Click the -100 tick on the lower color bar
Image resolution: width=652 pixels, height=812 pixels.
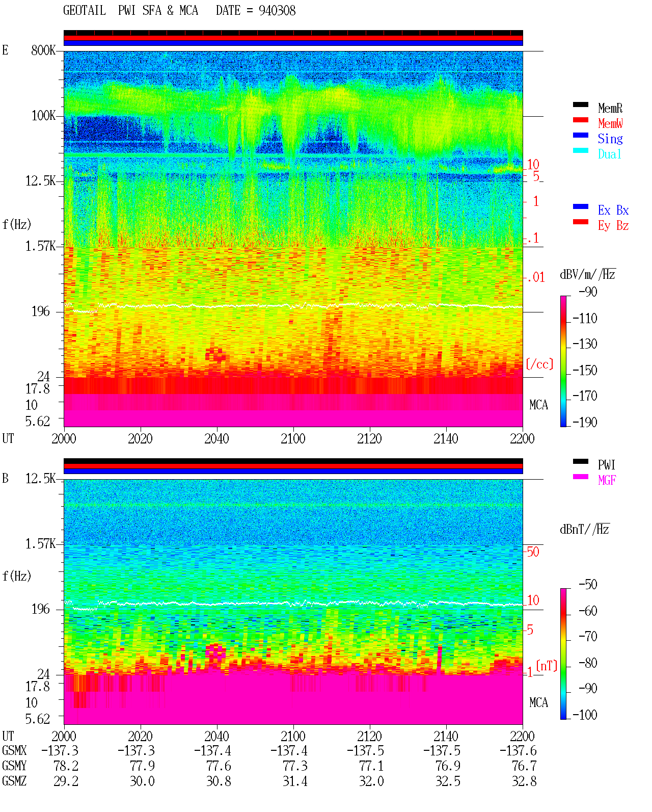click(585, 715)
